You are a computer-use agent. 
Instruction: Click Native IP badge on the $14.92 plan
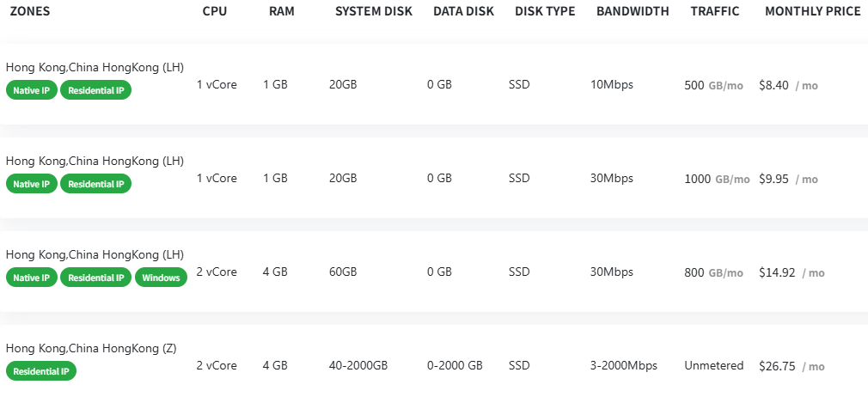(31, 278)
